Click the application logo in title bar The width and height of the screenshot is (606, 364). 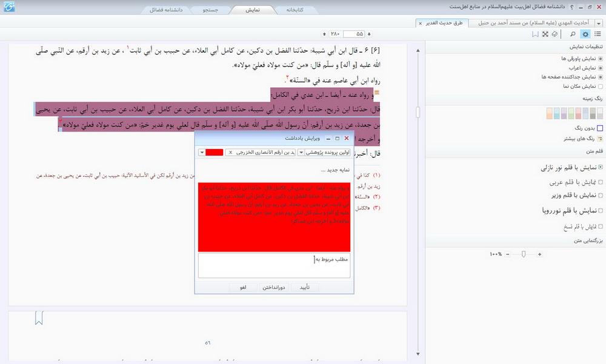pyautogui.click(x=9, y=7)
